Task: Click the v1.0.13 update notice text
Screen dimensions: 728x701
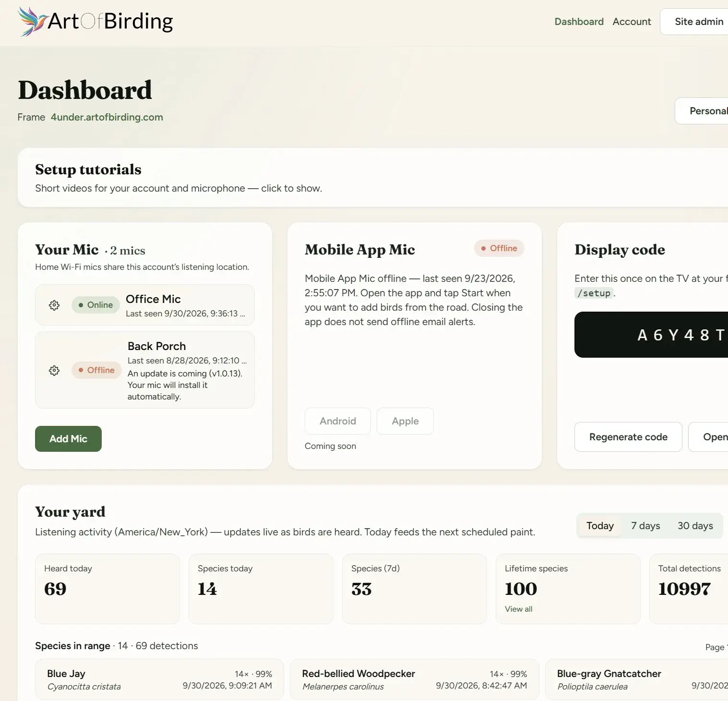Action: tap(185, 385)
